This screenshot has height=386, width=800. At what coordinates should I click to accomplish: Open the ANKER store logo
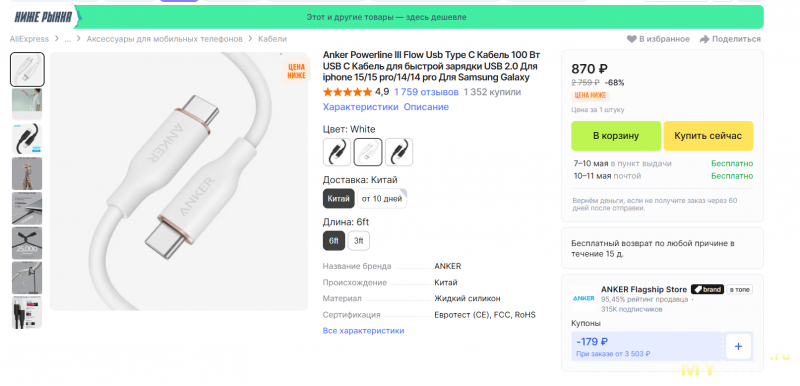click(x=583, y=298)
